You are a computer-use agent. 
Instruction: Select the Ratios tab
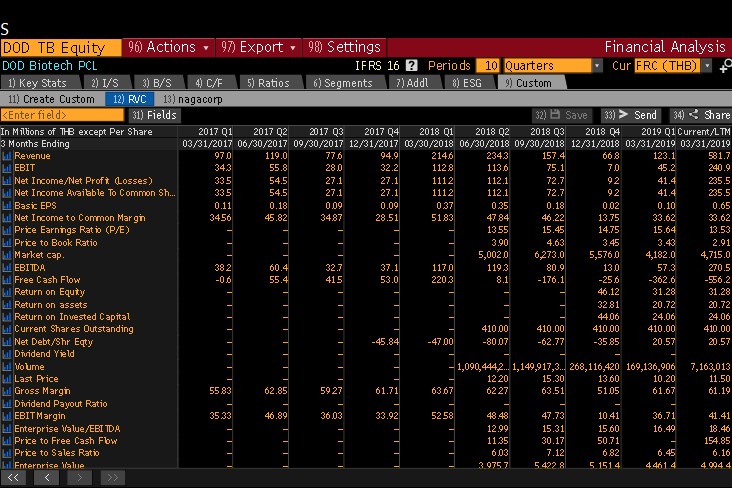point(269,83)
